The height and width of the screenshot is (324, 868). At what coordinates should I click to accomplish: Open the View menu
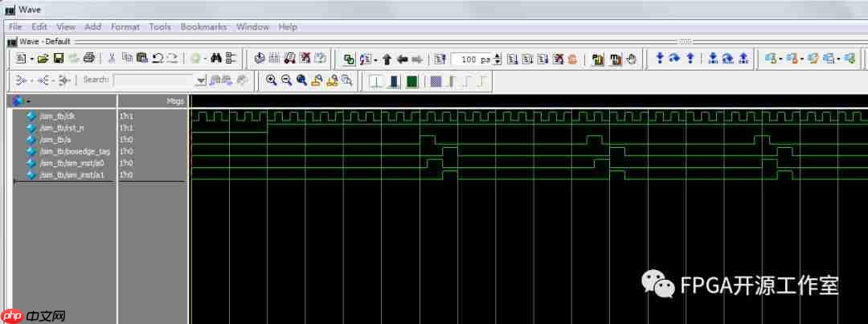click(x=66, y=27)
